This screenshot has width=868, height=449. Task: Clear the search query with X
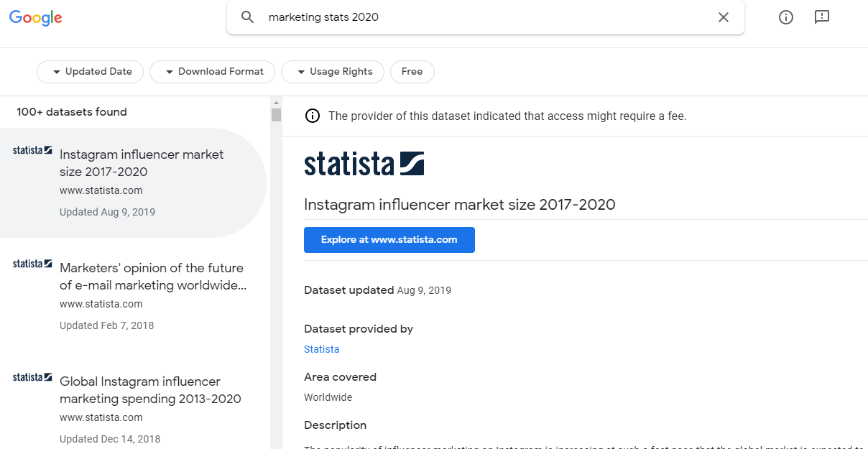coord(724,17)
